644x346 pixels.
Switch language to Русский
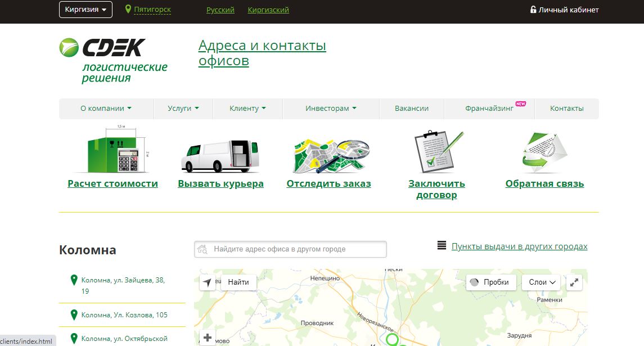(220, 10)
